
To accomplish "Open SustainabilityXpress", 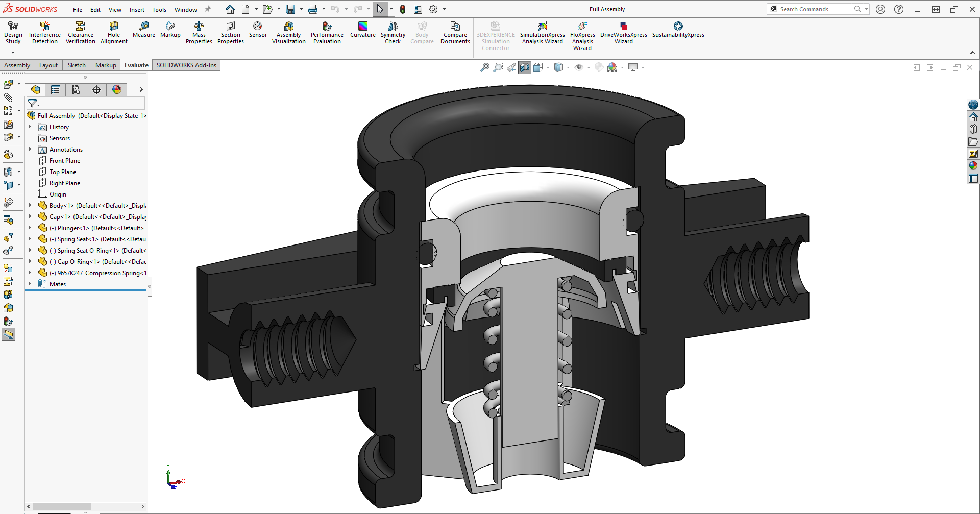I will point(678,30).
